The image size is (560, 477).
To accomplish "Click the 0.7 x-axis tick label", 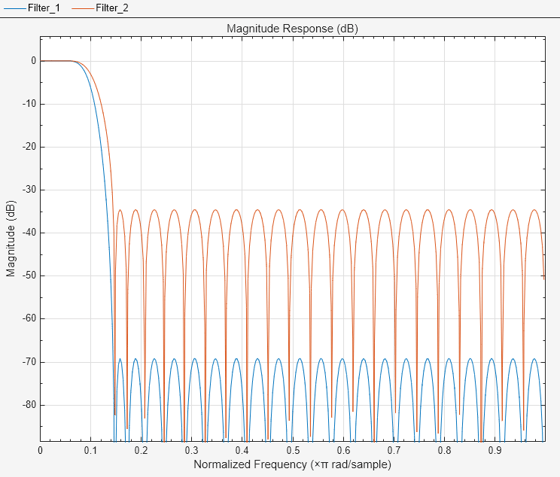I will (394, 450).
